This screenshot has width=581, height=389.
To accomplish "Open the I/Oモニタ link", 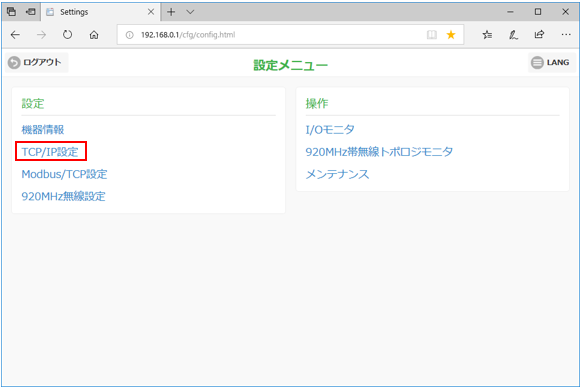I will tap(330, 130).
